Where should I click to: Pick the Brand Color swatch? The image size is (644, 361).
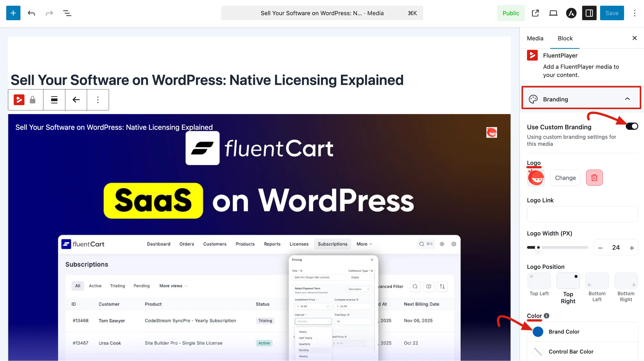tap(538, 332)
